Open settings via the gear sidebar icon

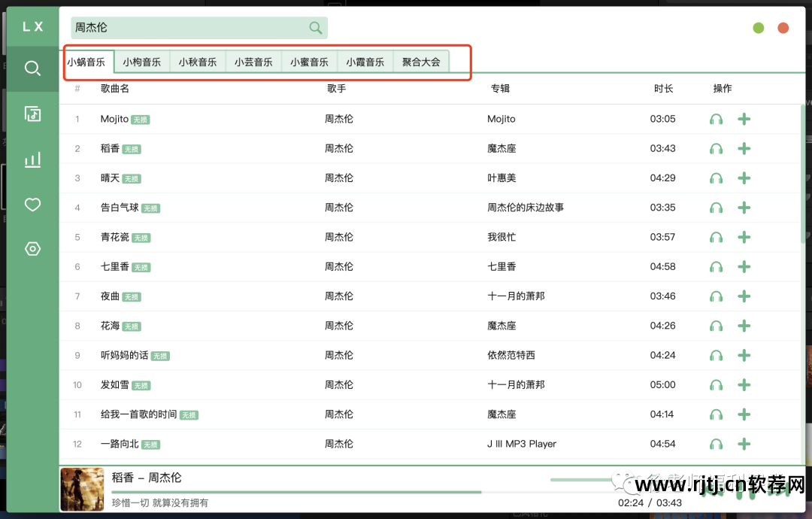tap(32, 248)
